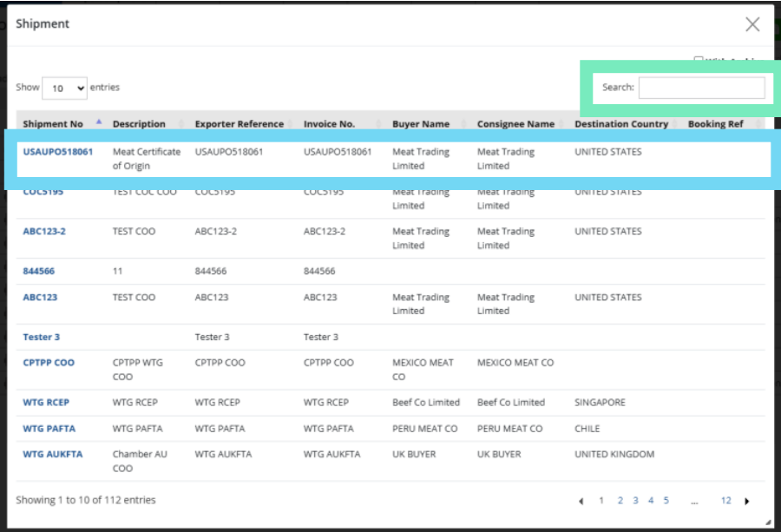Image resolution: width=781 pixels, height=532 pixels.
Task: Click 'CHILE' destination cell
Action: [x=587, y=429]
